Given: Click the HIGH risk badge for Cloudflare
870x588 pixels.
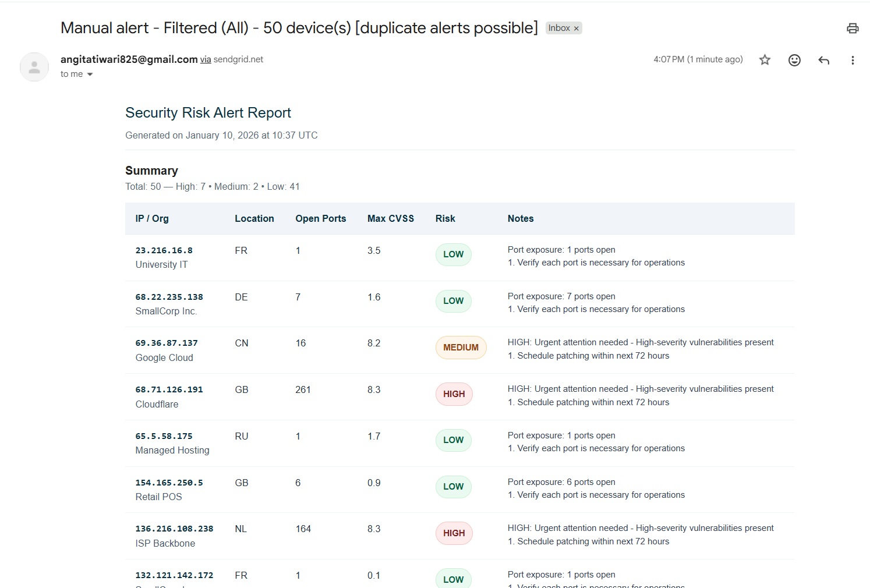Looking at the screenshot, I should (x=454, y=394).
